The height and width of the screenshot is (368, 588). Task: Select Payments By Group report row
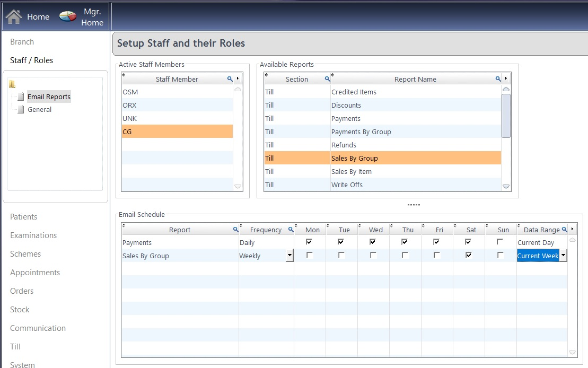[382, 132]
